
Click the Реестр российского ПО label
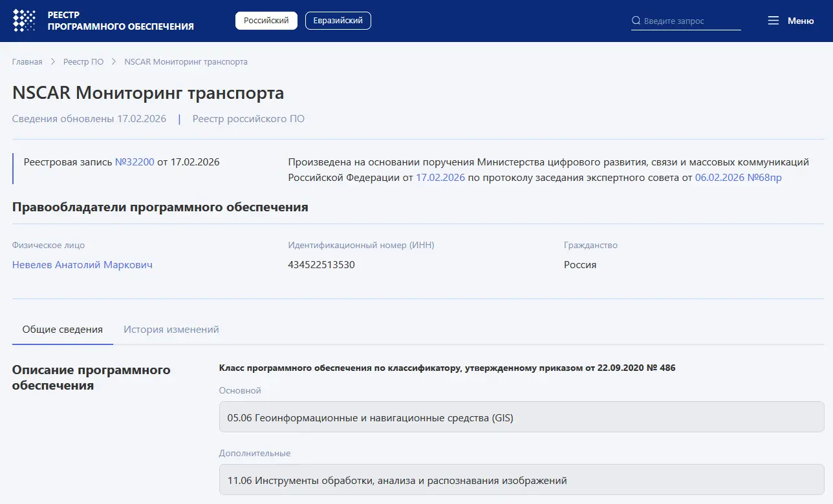tap(248, 118)
